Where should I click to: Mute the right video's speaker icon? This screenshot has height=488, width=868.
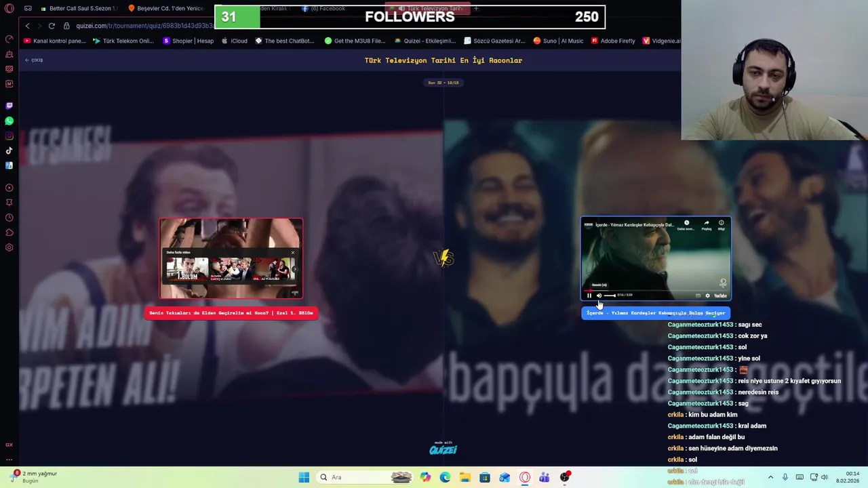(x=599, y=296)
